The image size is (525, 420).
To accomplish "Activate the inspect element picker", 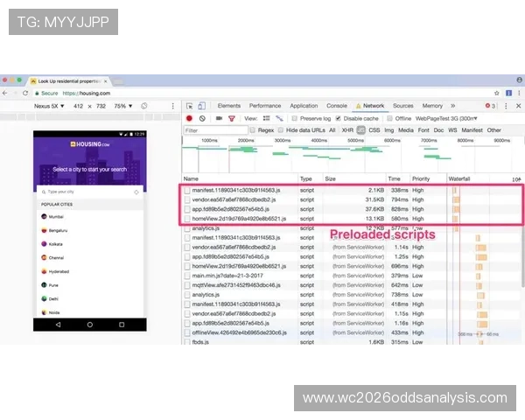I will click(190, 106).
